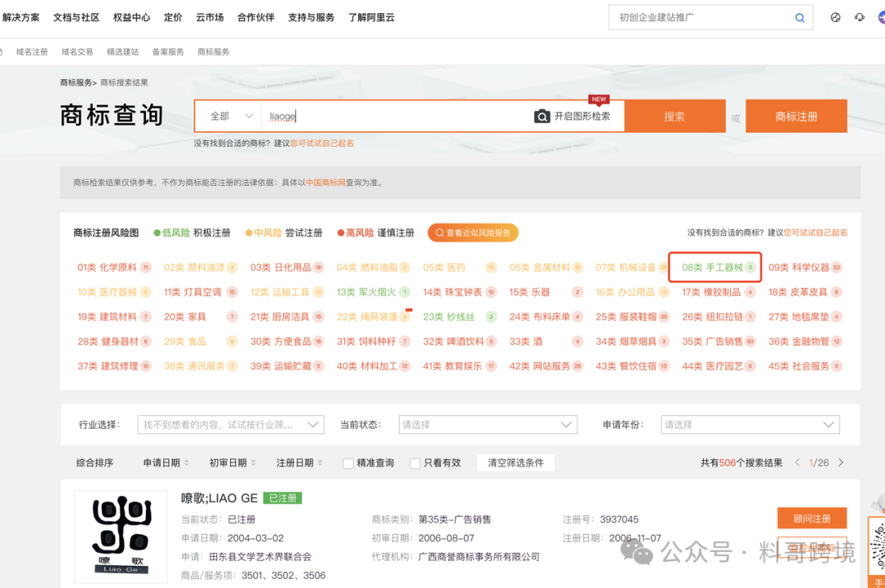This screenshot has width=885, height=588.
Task: Open the 中国商标网 link
Action: pos(325,183)
